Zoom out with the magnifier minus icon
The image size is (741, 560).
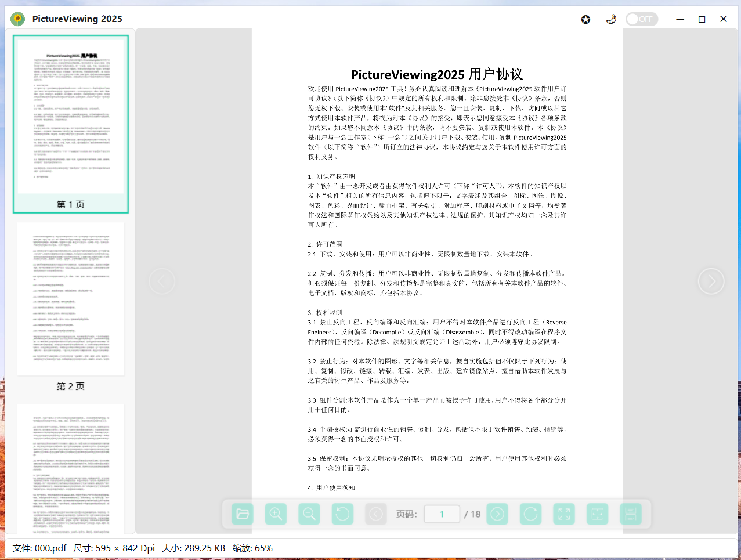coord(309,514)
